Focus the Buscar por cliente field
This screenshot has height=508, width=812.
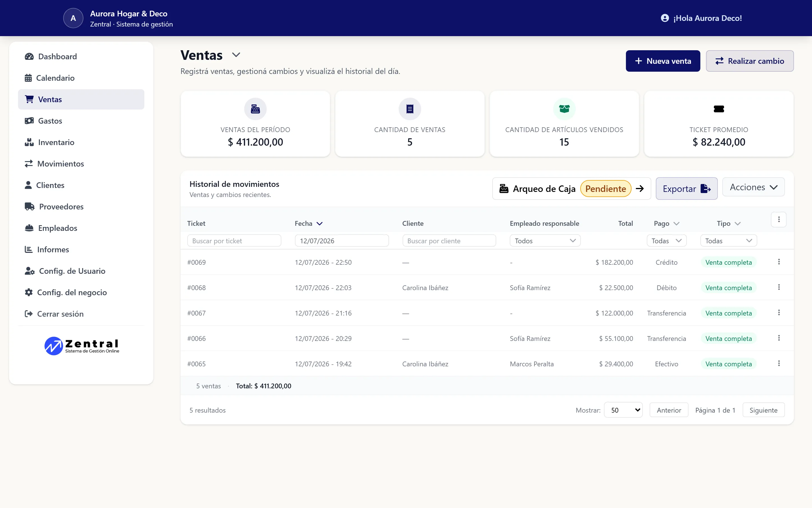point(449,240)
